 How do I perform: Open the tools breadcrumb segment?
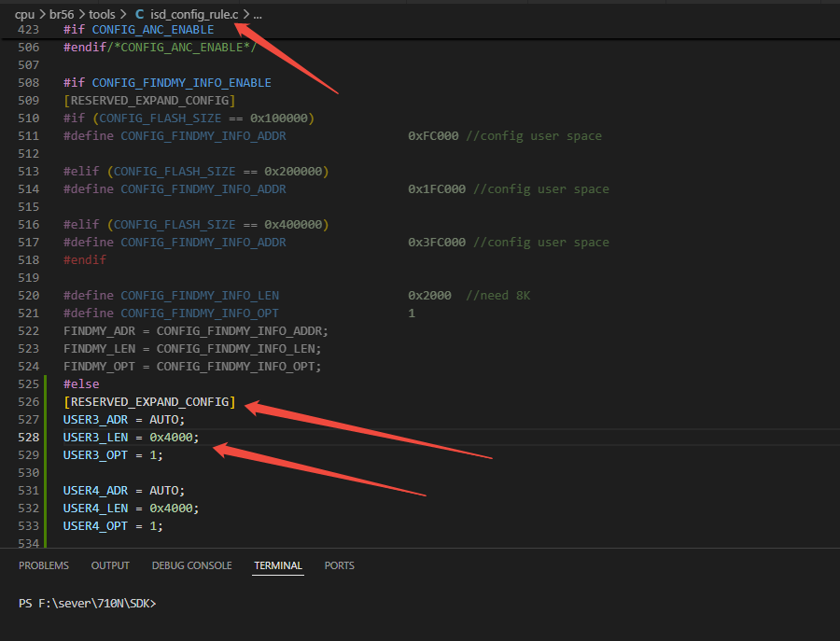[102, 14]
